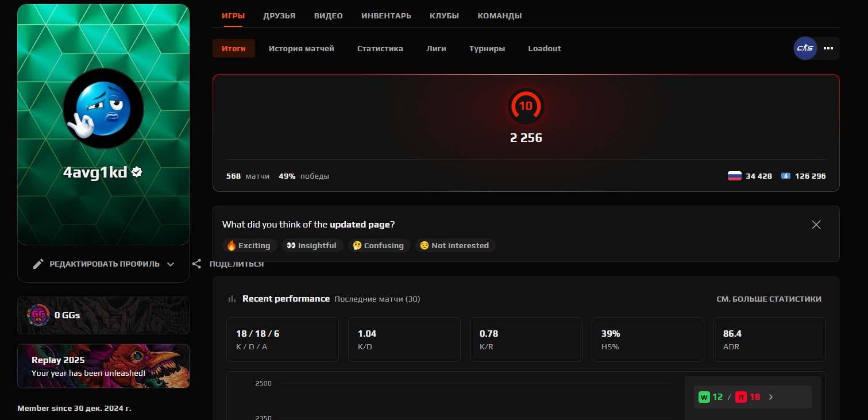Expand the РЕДАКТИРОВАТЬ ПРОФИЛЬ dropdown arrow
The width and height of the screenshot is (868, 420).
[171, 264]
